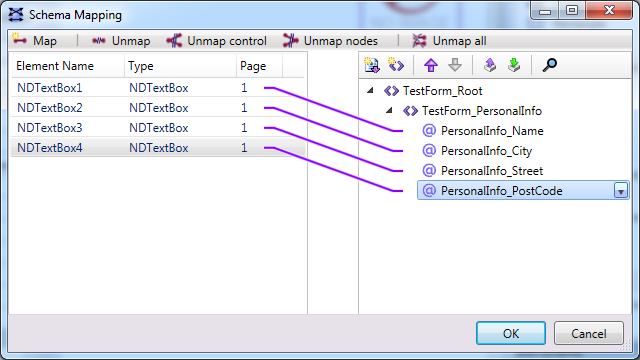Click the first schema tree toolbar icon
Viewport: 640px width, 360px height.
[x=372, y=65]
